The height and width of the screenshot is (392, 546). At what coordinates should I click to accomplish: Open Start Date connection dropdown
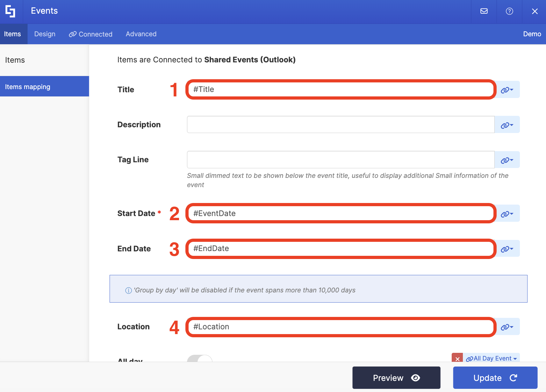click(x=507, y=213)
